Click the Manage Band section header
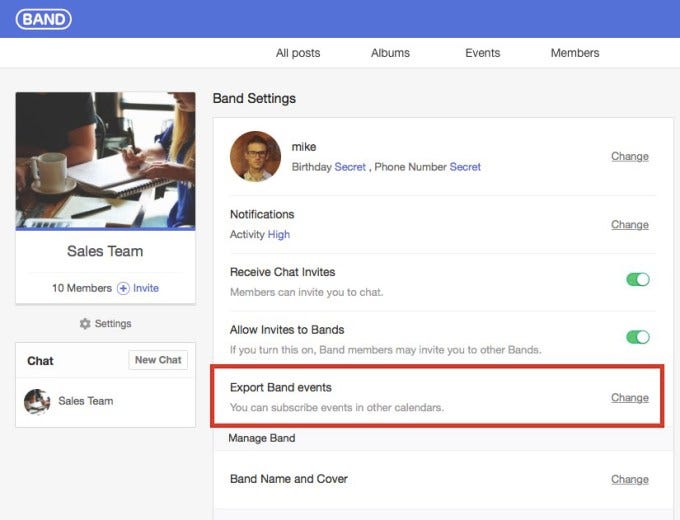The width and height of the screenshot is (680, 520). pyautogui.click(x=262, y=438)
